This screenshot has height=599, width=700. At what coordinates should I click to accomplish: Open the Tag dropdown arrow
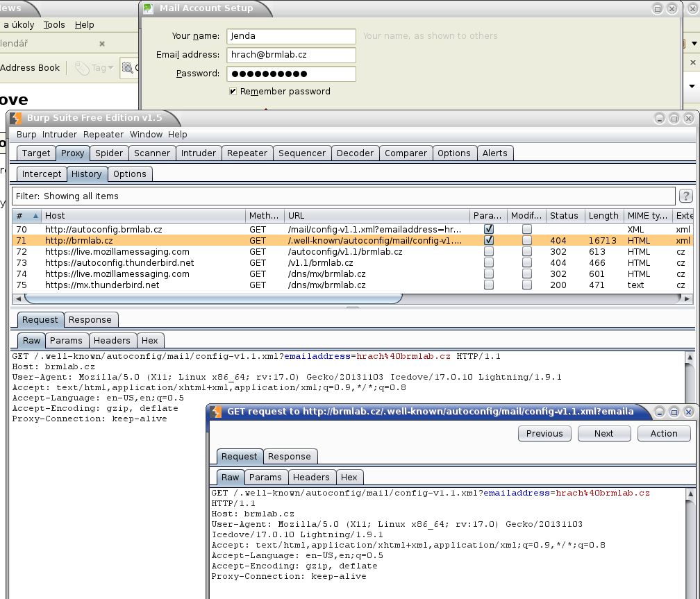[110, 68]
